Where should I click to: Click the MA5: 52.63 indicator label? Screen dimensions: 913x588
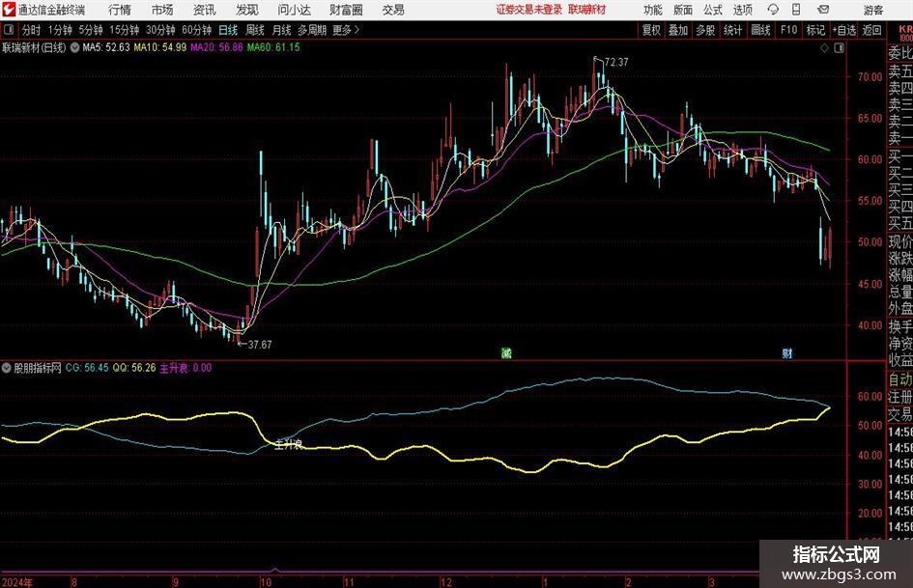coord(106,47)
